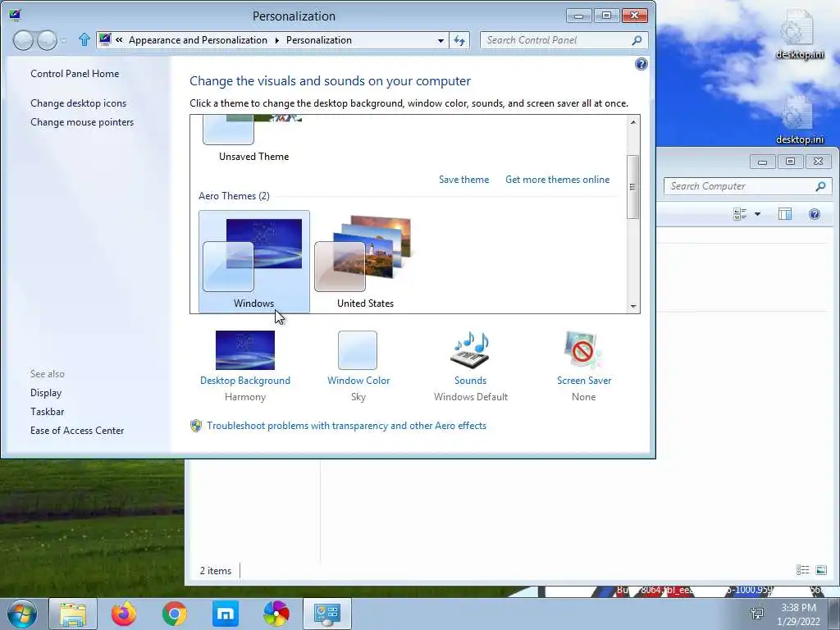This screenshot has width=840, height=630.
Task: Click details view icon in status bar
Action: pyautogui.click(x=802, y=570)
